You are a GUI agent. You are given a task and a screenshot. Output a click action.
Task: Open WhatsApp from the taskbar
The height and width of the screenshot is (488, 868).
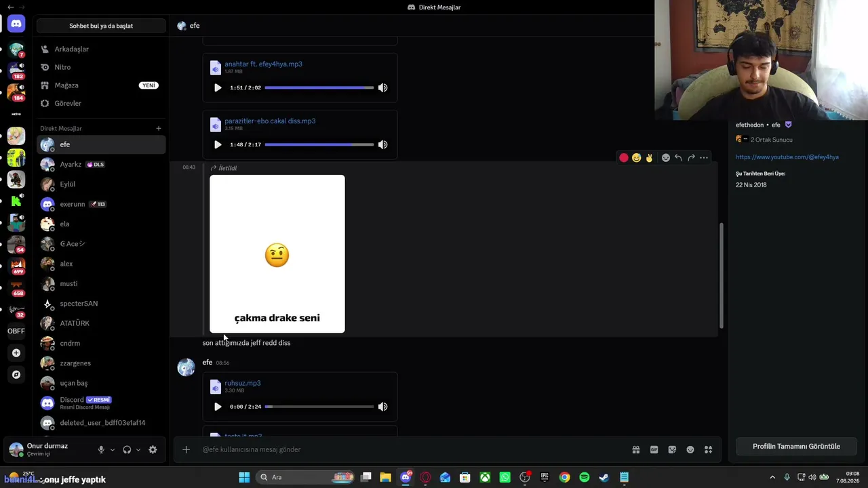click(x=505, y=477)
